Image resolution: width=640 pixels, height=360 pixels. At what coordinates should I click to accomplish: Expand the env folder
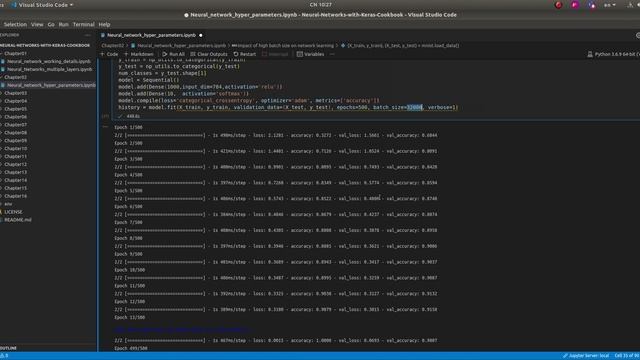(8, 204)
